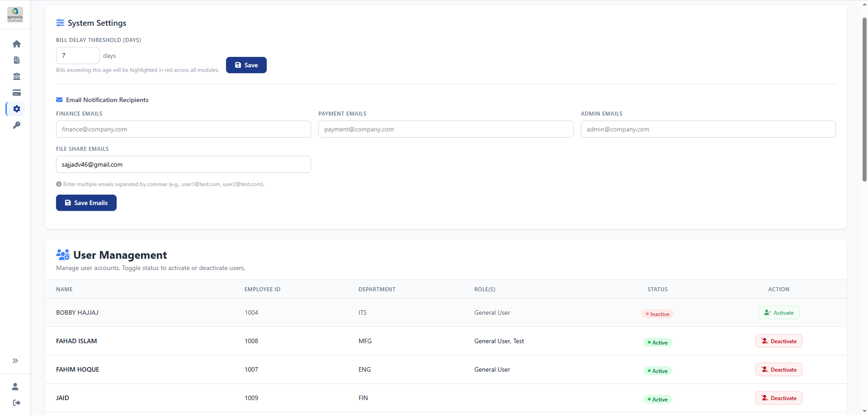Click the logout icon in sidebar

[17, 403]
